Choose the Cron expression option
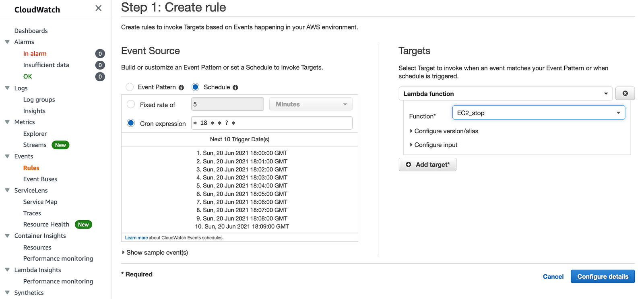This screenshot has height=299, width=644. (131, 123)
